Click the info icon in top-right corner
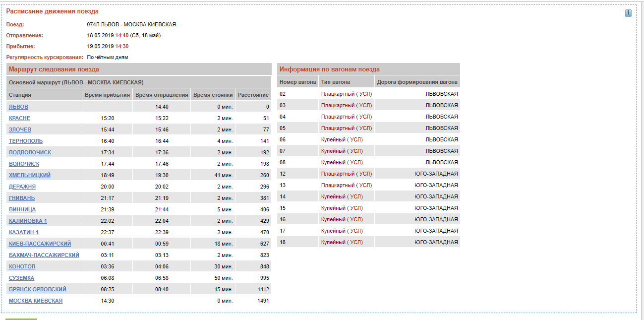Viewport: 644px width, 320px height. [628, 13]
